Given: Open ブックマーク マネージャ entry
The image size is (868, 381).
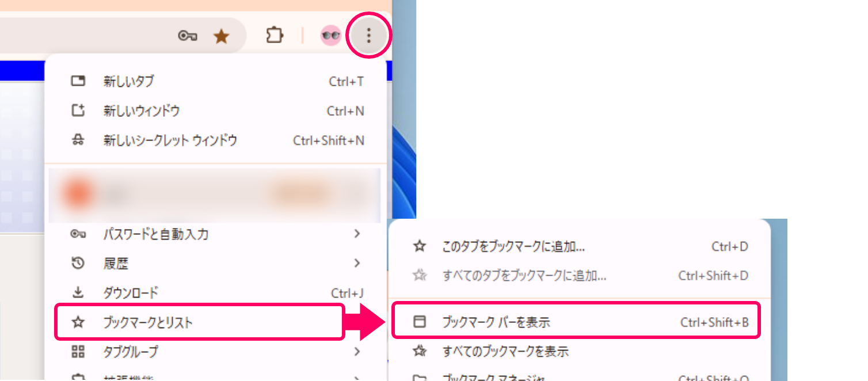Looking at the screenshot, I should (x=580, y=377).
